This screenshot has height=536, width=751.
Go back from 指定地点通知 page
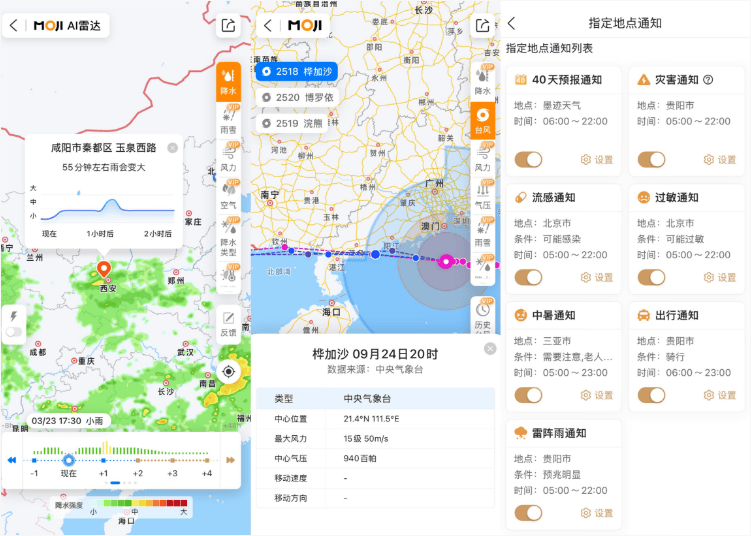[512, 23]
